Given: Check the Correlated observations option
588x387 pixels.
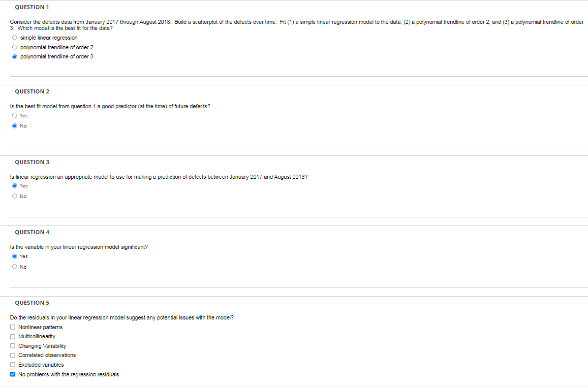Looking at the screenshot, I should [12, 355].
